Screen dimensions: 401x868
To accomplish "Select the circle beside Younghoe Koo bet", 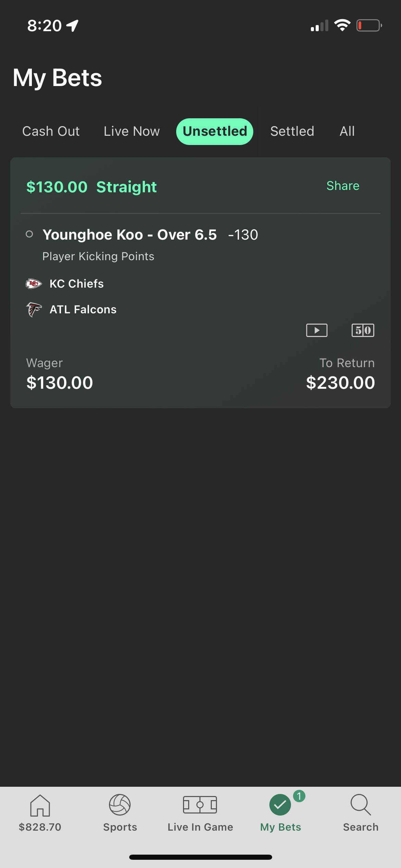I will 29,234.
